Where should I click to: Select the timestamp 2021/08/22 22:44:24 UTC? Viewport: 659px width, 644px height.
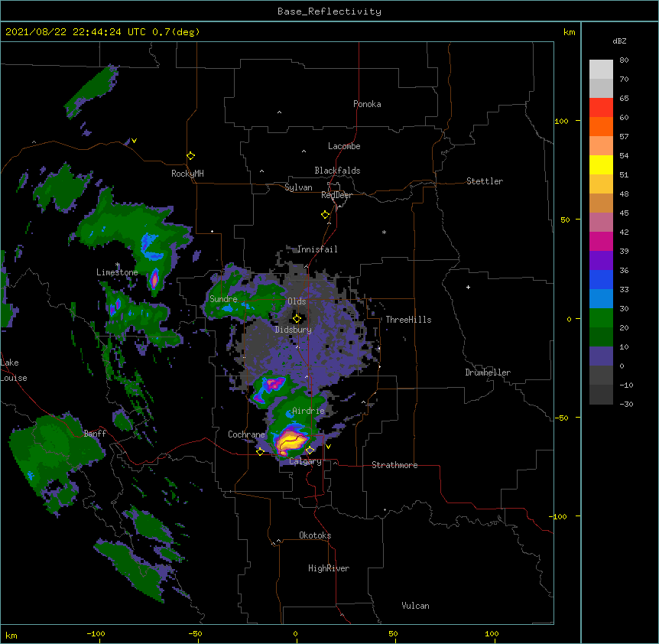point(76,32)
